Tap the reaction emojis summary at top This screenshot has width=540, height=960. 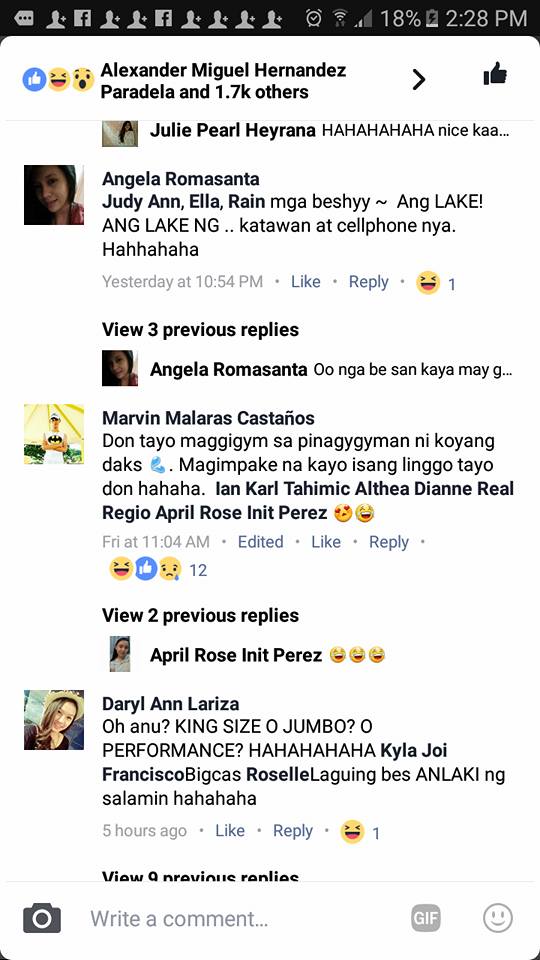(58, 80)
